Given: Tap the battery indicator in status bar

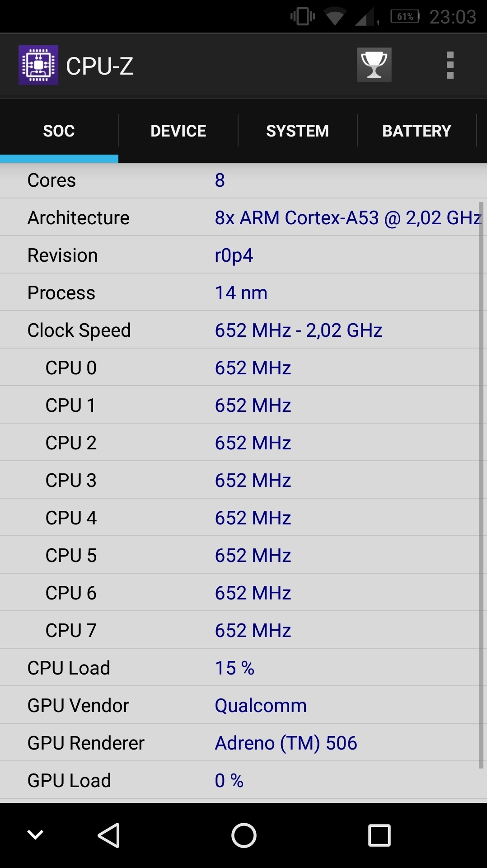Looking at the screenshot, I should click(405, 17).
